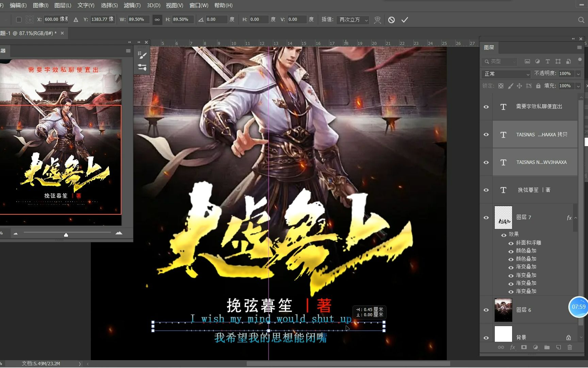Lock position move-arrows icon

tap(519, 86)
